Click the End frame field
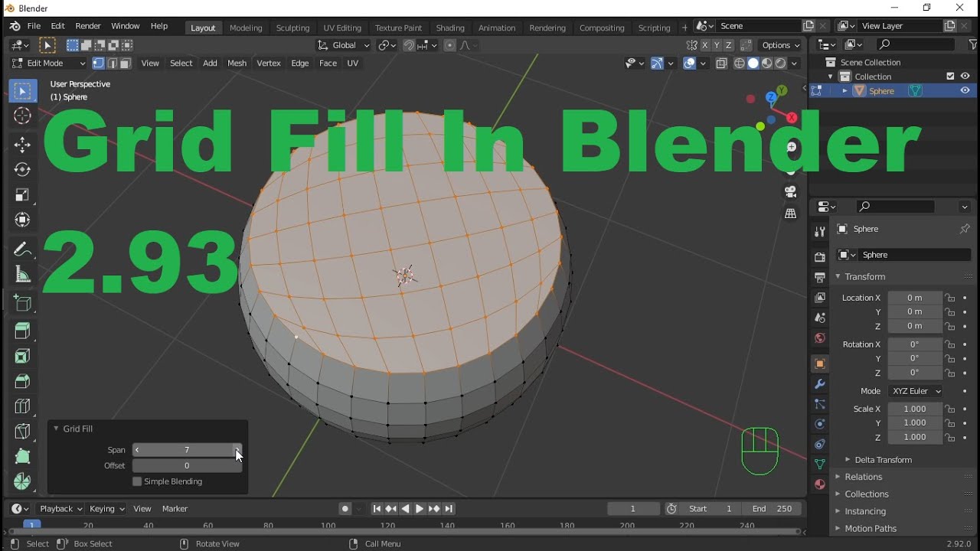Image resolution: width=980 pixels, height=551 pixels. click(773, 509)
